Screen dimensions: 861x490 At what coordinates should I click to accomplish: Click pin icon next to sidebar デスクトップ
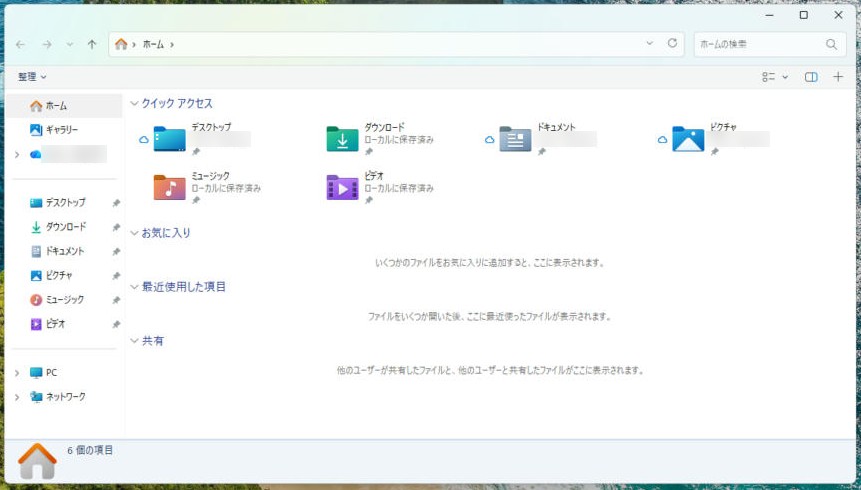tap(116, 203)
